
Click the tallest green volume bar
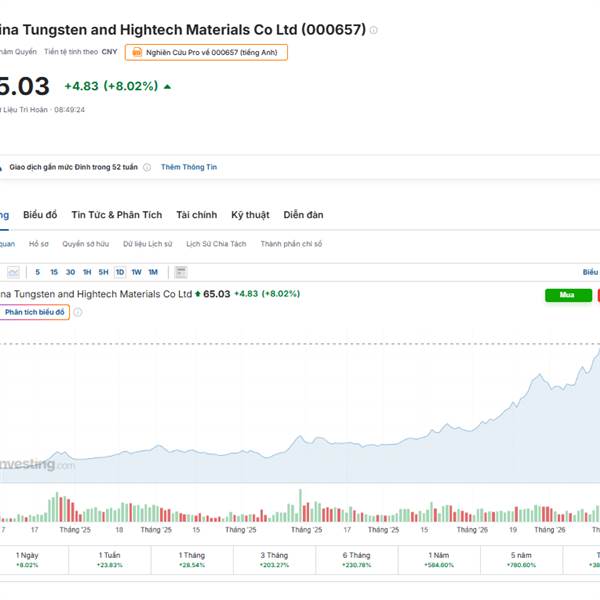pyautogui.click(x=300, y=505)
